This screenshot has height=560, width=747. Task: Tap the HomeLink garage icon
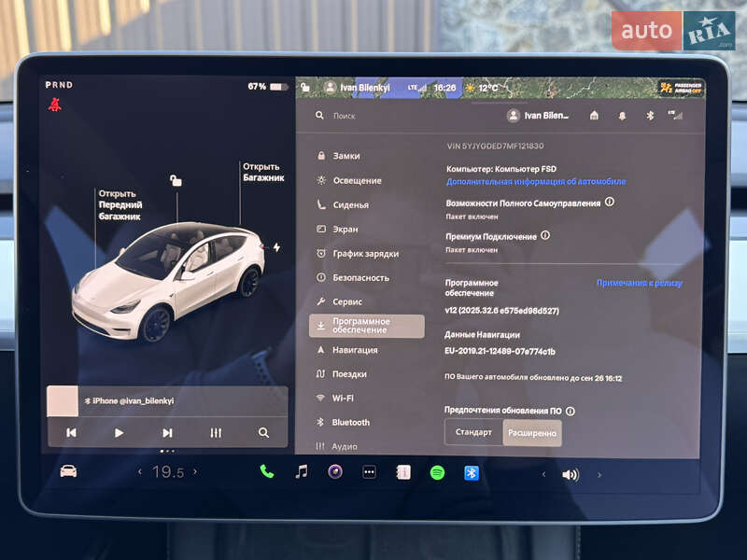coord(594,115)
